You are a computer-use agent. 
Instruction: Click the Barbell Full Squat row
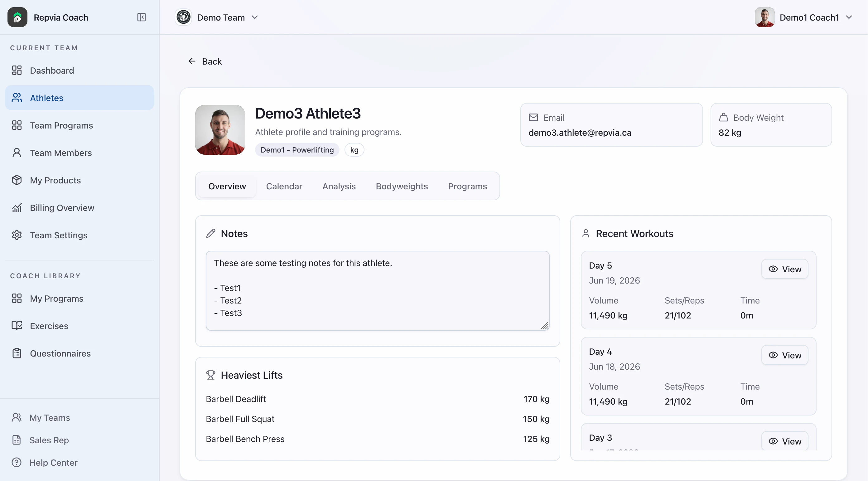click(378, 419)
